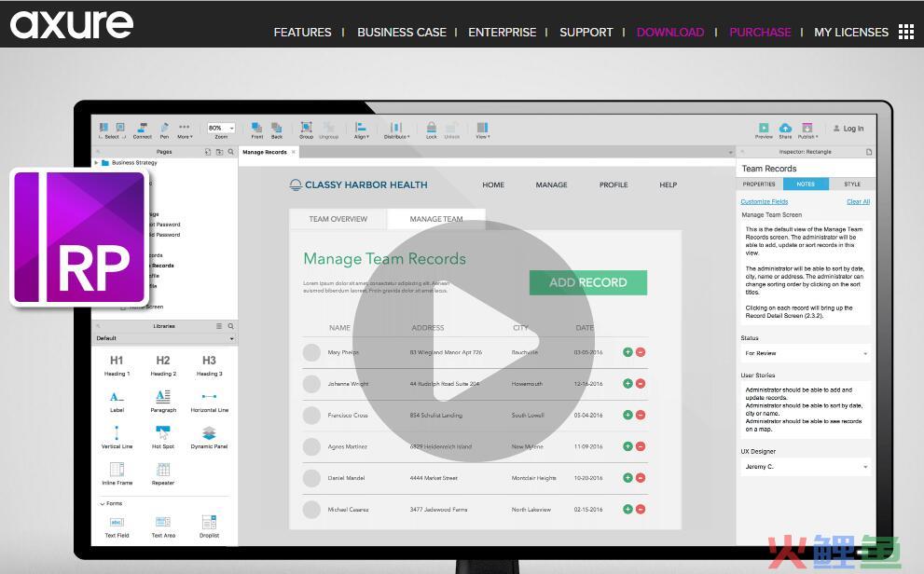Open the Align dropdown
The width and height of the screenshot is (924, 574).
coord(361,130)
